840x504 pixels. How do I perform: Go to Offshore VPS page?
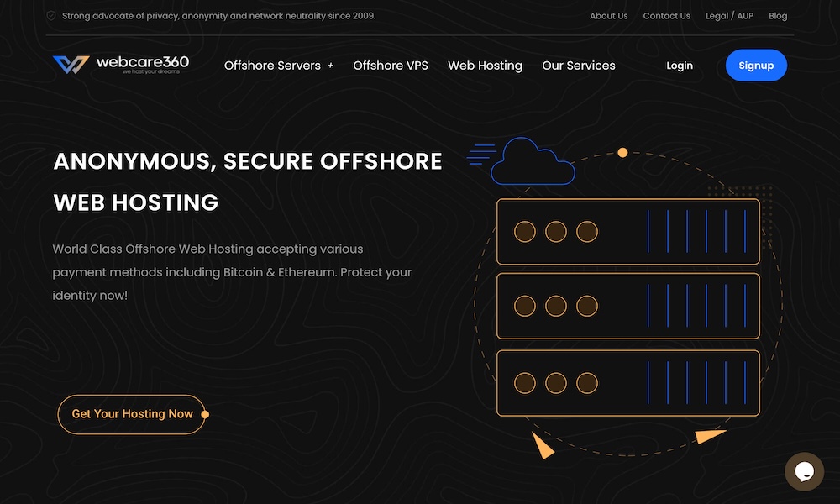point(391,66)
